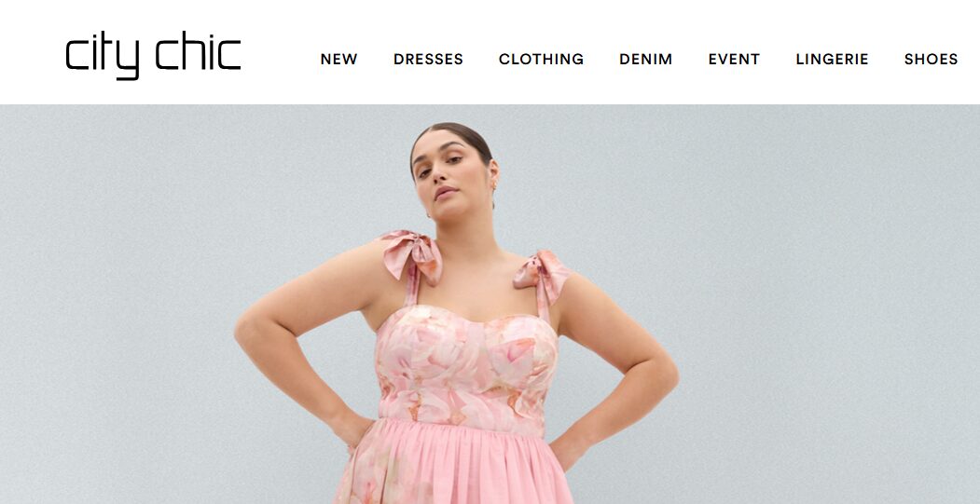Open the NEW menu item

coord(338,60)
